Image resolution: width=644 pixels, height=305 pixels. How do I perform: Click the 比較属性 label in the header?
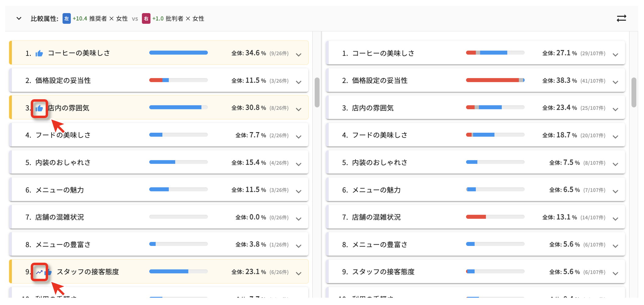(x=44, y=18)
